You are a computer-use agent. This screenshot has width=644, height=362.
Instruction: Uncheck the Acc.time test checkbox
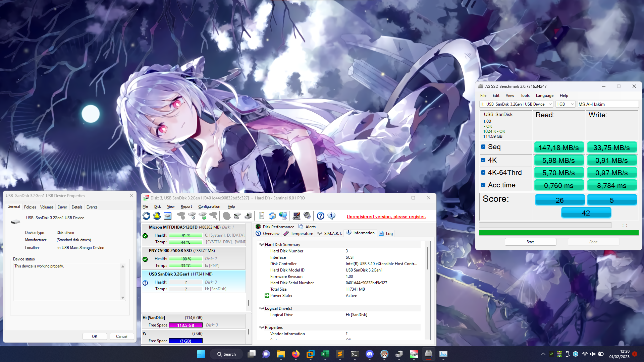(483, 185)
